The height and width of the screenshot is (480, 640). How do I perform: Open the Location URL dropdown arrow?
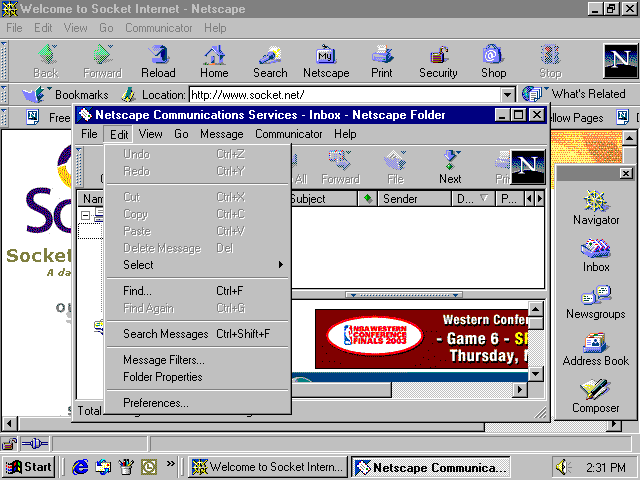click(507, 95)
